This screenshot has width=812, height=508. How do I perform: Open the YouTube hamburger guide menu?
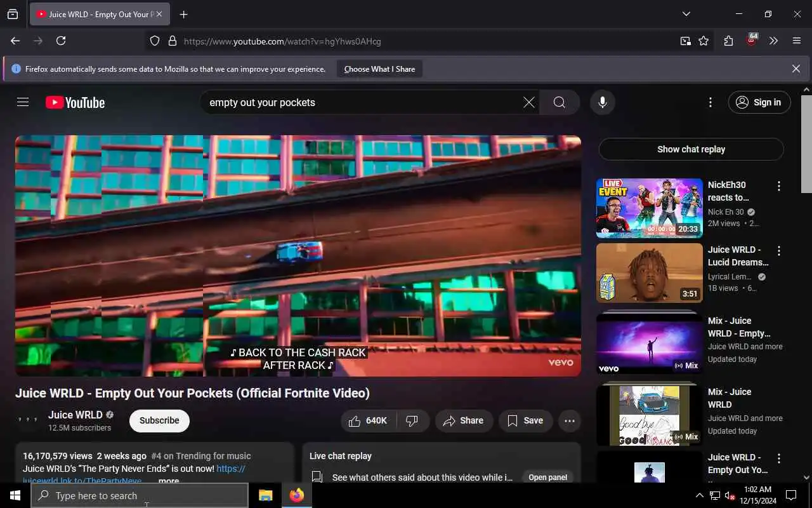point(23,102)
